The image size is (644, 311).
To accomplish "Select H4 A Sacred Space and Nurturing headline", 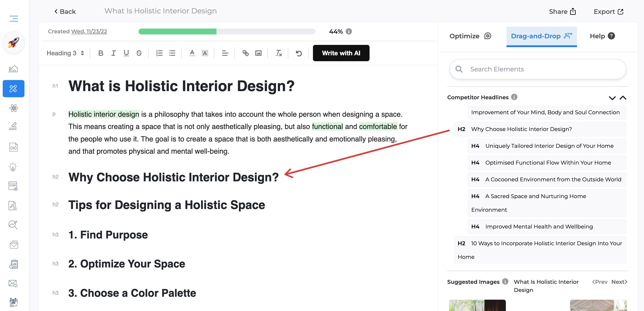I will pos(547,203).
